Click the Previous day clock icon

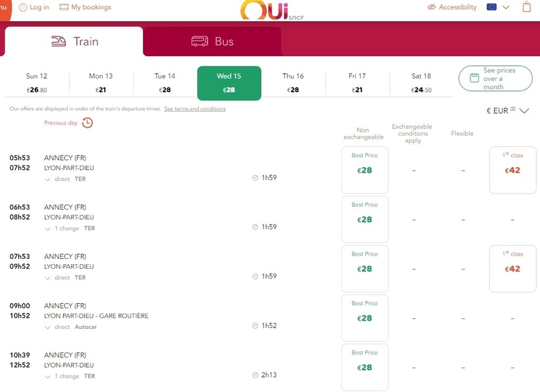[x=88, y=123]
